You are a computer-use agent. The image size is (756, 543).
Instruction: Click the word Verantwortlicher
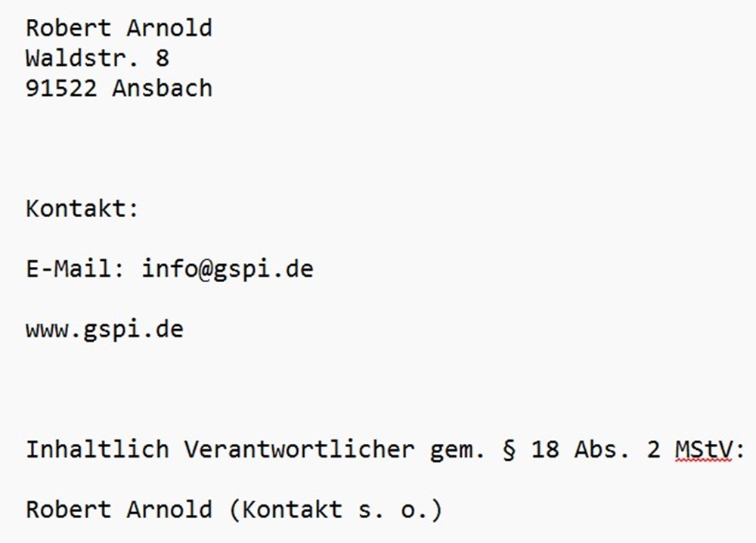(x=299, y=449)
